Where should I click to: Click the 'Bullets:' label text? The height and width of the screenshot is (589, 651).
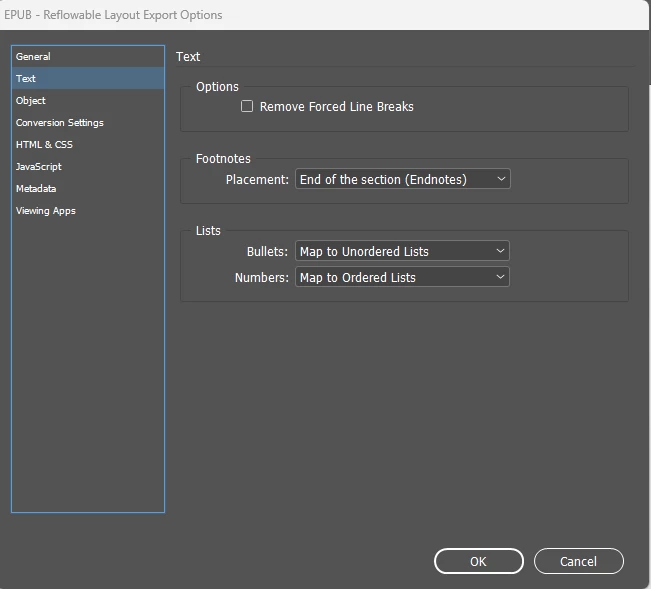point(267,252)
